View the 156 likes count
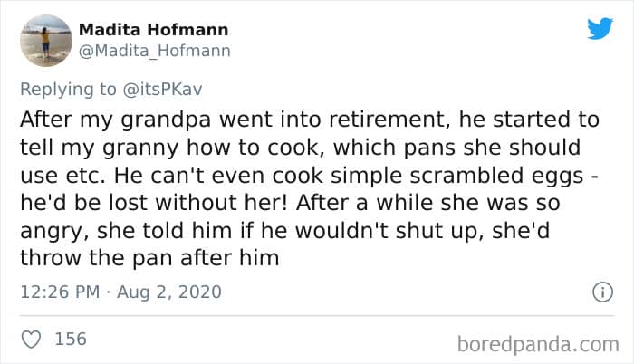Screen dimensions: 634x364 click(71, 339)
